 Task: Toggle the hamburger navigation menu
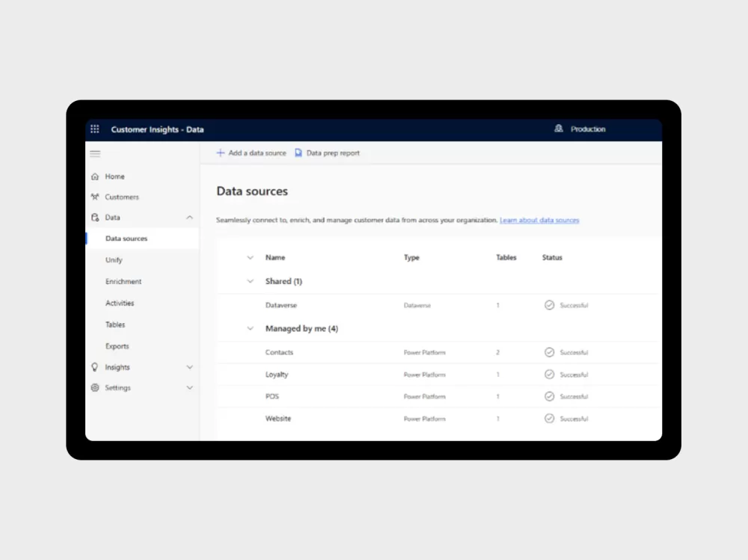coord(95,153)
